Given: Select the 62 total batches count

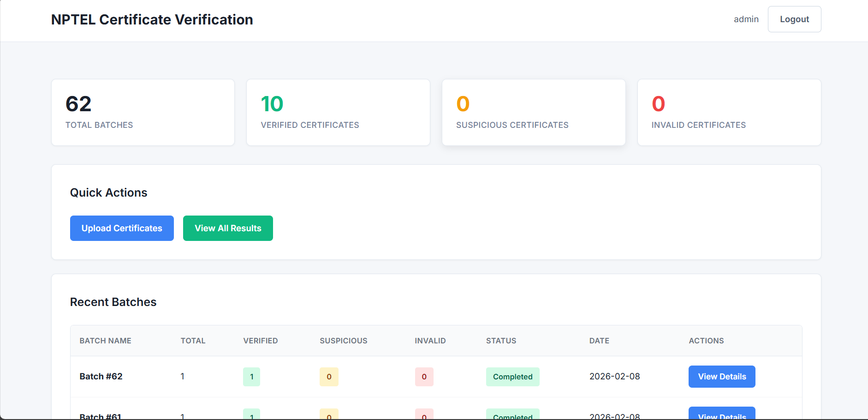Looking at the screenshot, I should pos(78,104).
